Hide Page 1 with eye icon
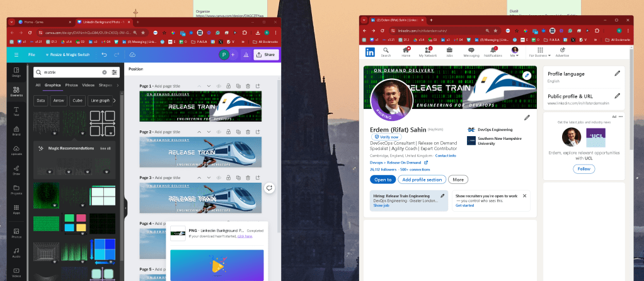Image resolution: width=644 pixels, height=281 pixels. (219, 86)
